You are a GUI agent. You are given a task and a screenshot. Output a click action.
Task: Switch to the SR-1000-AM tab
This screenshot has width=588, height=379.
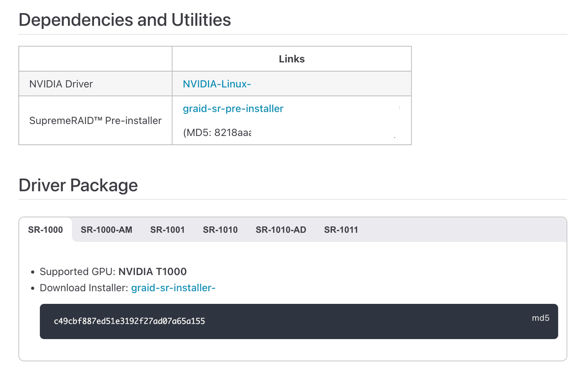point(106,229)
